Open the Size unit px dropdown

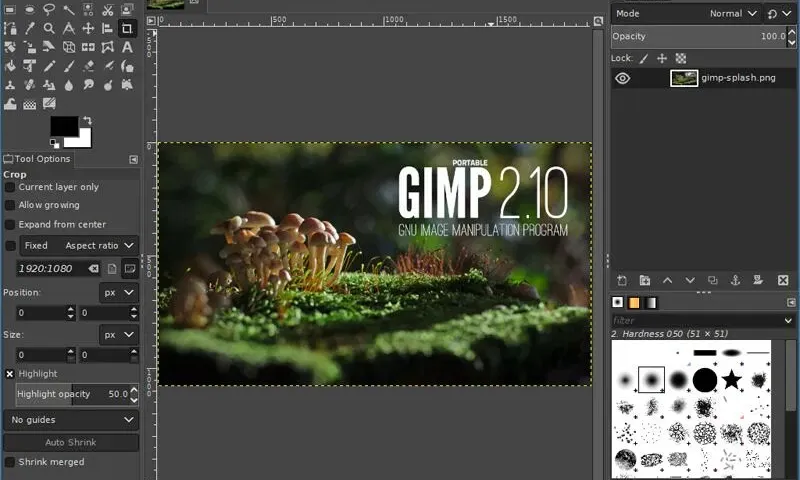[x=118, y=335]
